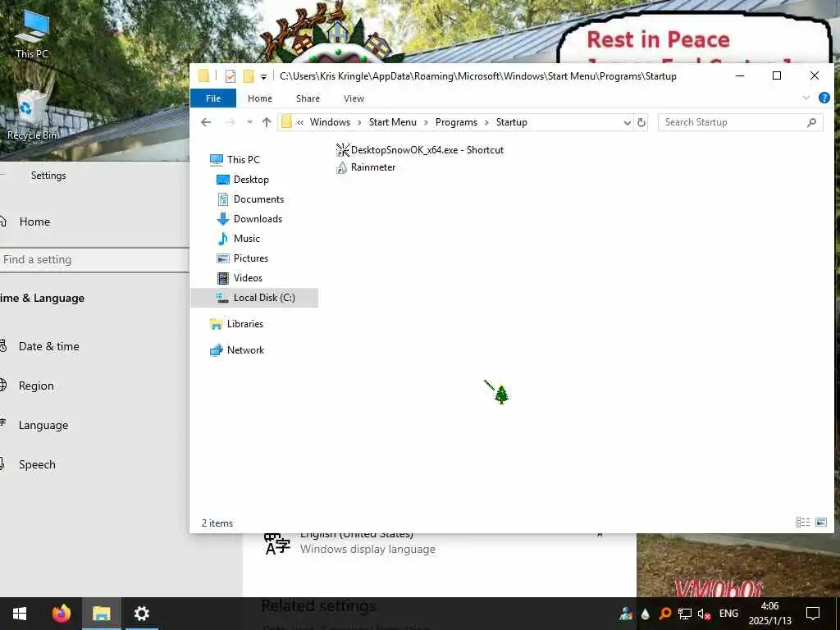This screenshot has height=630, width=840.
Task: Click the Windows breadcrumb in address bar
Action: click(x=330, y=122)
